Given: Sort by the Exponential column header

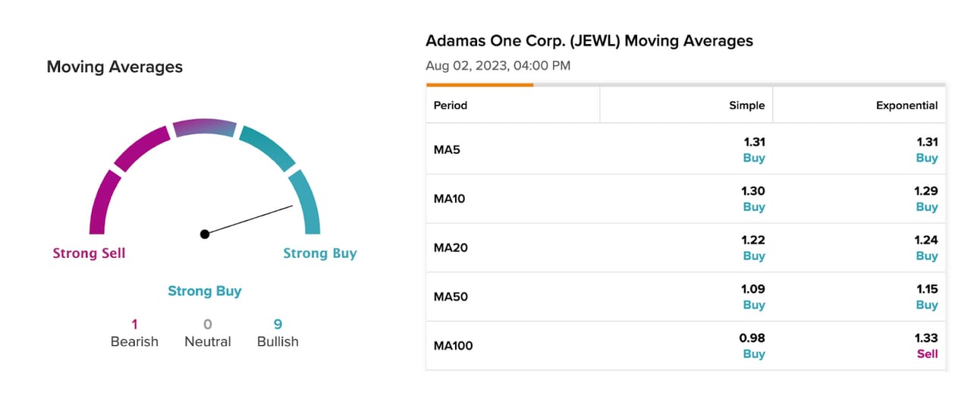Looking at the screenshot, I should point(906,105).
